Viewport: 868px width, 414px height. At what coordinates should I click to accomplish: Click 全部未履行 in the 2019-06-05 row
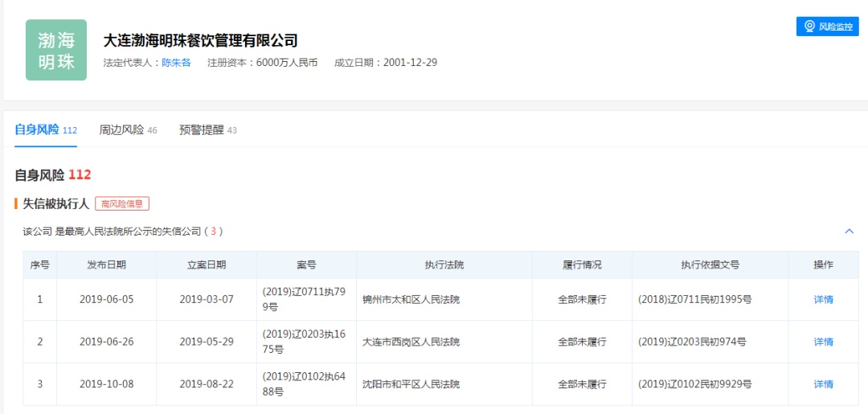pyautogui.click(x=582, y=300)
